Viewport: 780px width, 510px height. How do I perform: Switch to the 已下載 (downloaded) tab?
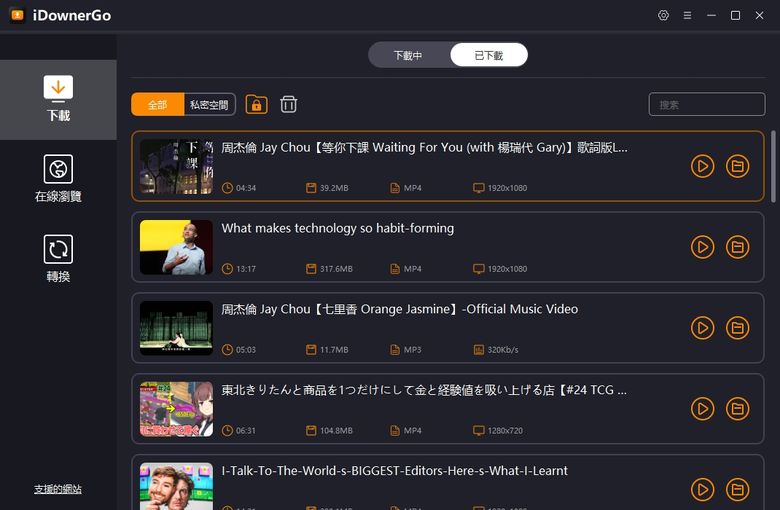click(489, 55)
